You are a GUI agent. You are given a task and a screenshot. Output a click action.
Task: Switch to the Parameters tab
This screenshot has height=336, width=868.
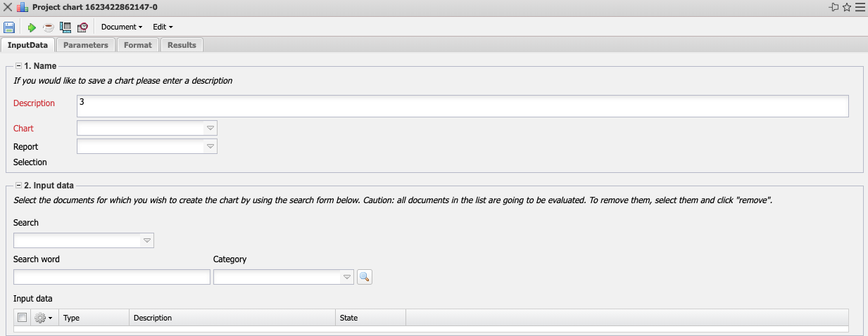point(85,45)
